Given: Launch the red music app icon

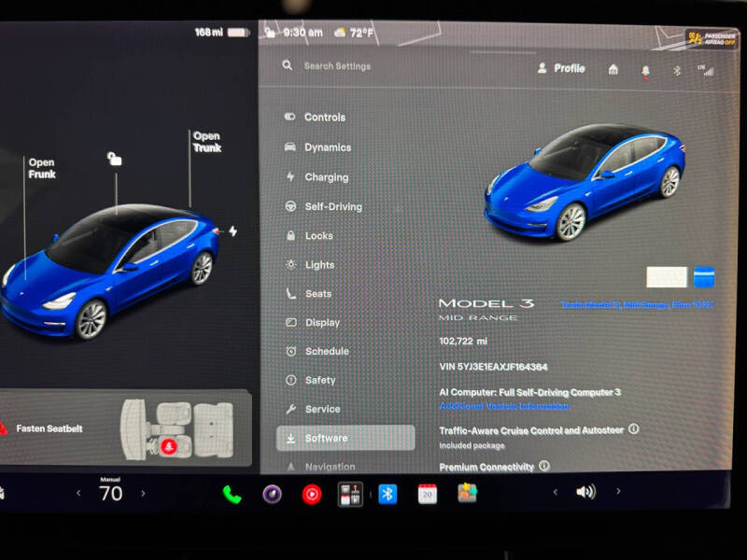Looking at the screenshot, I should tap(312, 495).
